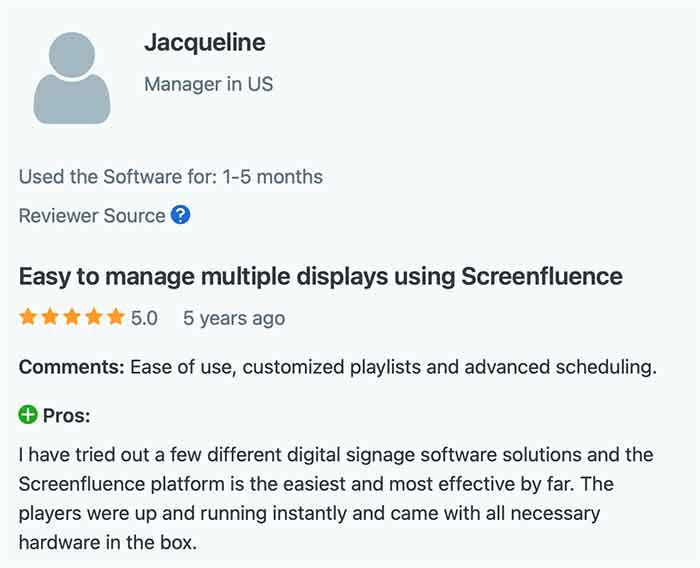
Task: Click the fourth orange rating star
Action: point(96,318)
